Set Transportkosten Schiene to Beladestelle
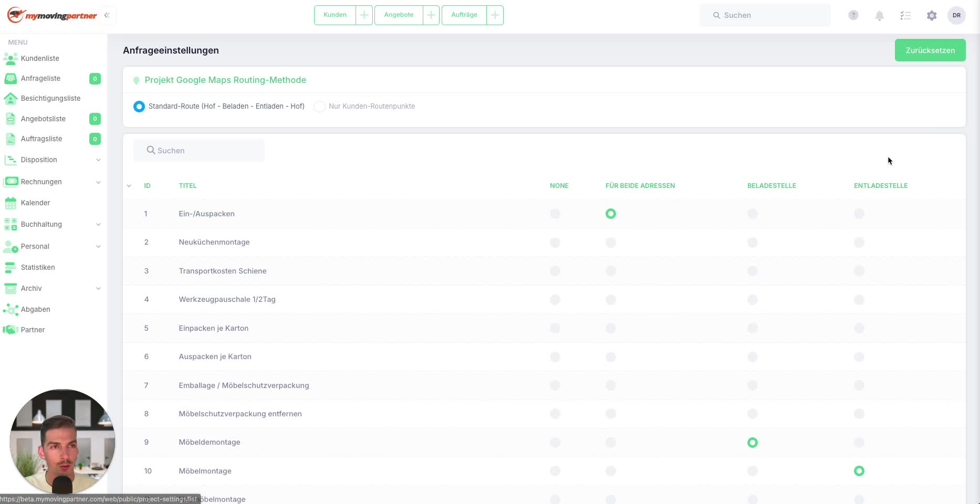Image resolution: width=980 pixels, height=504 pixels. [753, 271]
